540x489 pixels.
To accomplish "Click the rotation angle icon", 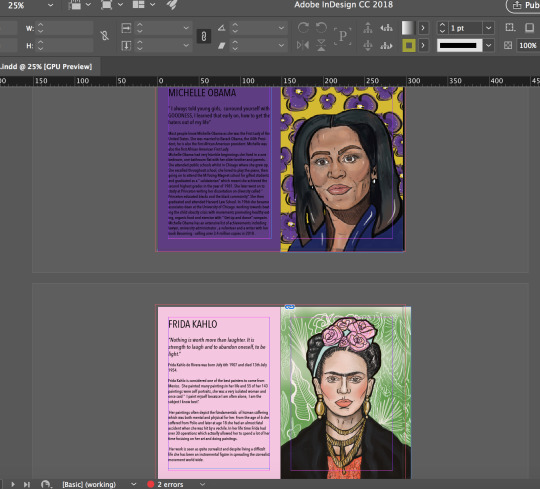I will pyautogui.click(x=221, y=28).
